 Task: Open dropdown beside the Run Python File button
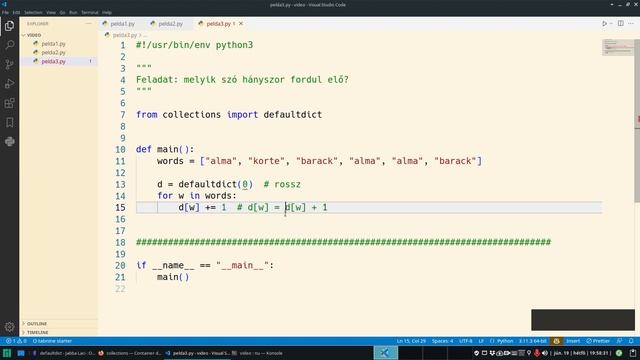tap(611, 24)
